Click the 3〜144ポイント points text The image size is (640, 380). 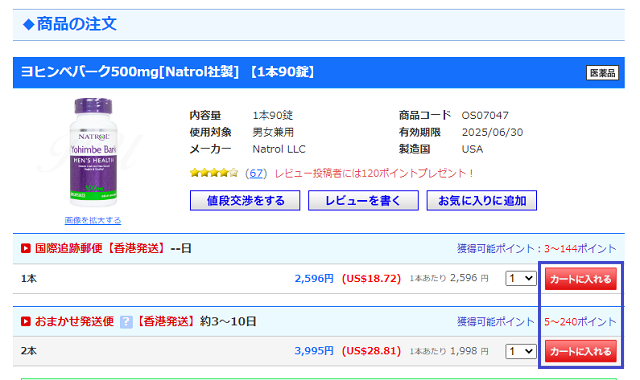[580, 248]
